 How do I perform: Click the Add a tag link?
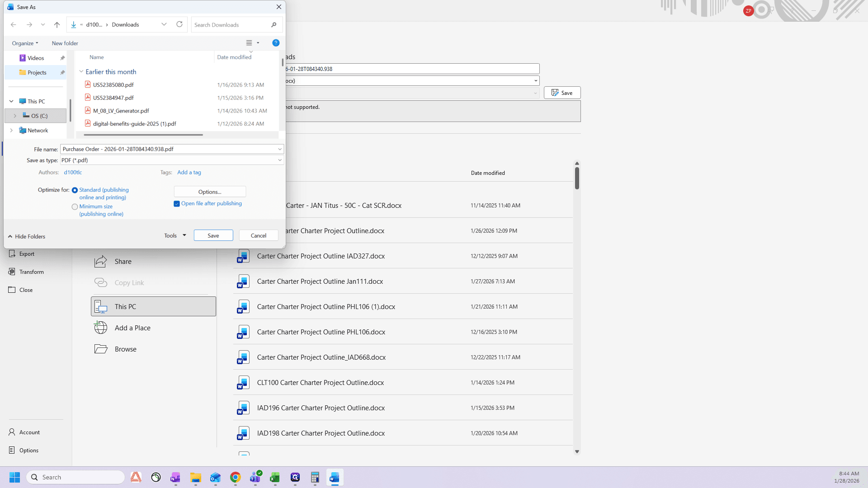[189, 173]
